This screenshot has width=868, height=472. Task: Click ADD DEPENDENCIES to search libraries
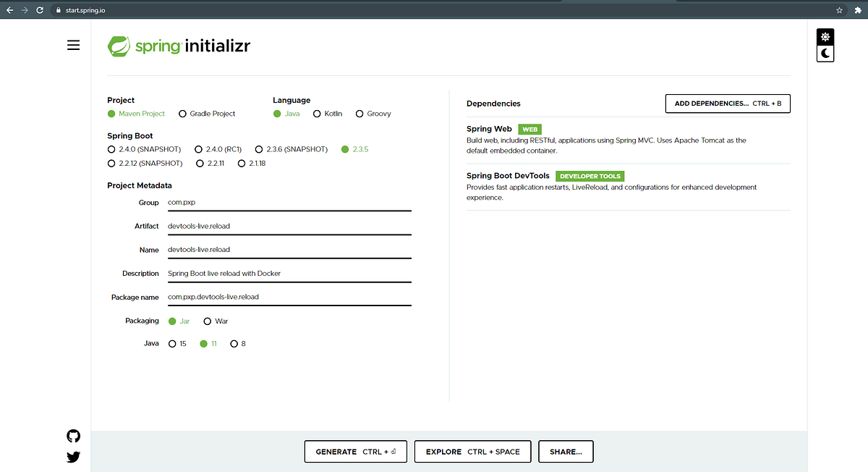(x=727, y=104)
